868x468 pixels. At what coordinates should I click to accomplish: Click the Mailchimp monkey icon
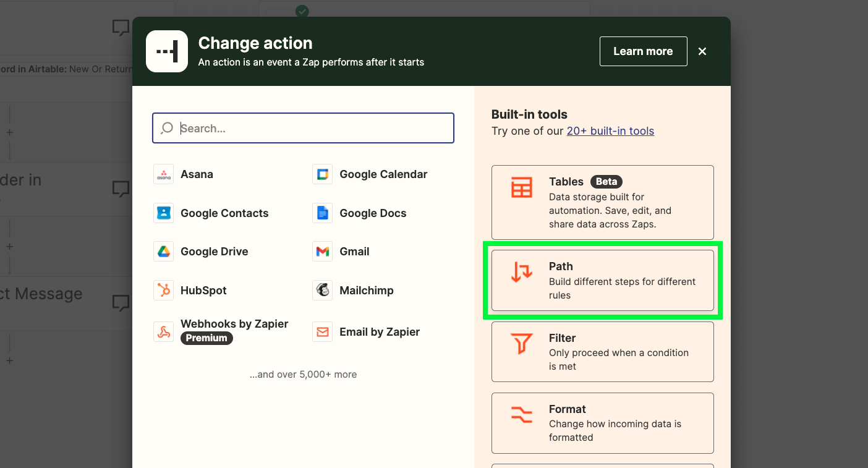[322, 291]
